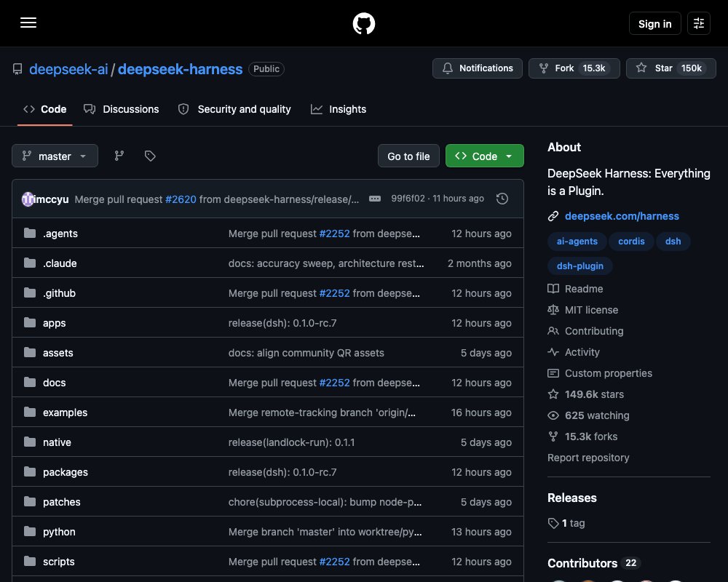The image size is (728, 582).
Task: Open the Insights tab
Action: (339, 109)
